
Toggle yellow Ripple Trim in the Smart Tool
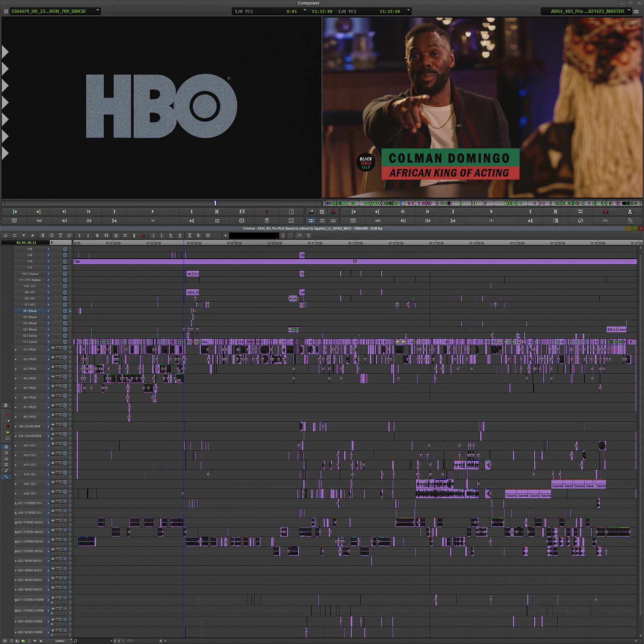[8, 432]
